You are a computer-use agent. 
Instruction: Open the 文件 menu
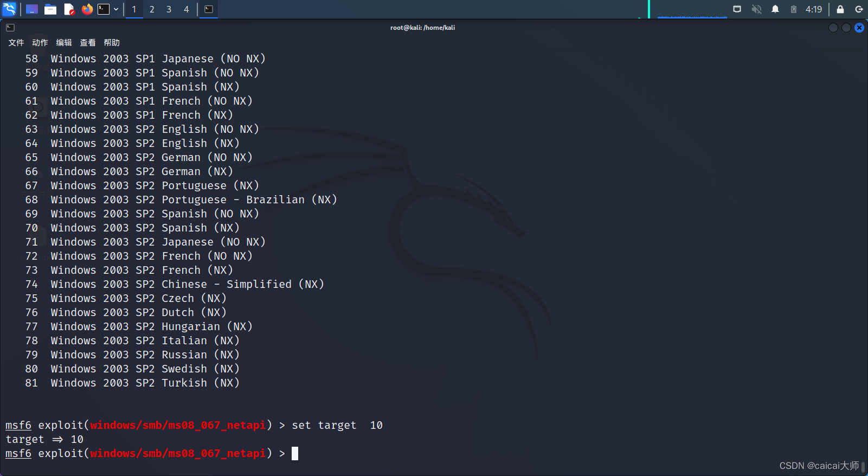16,43
